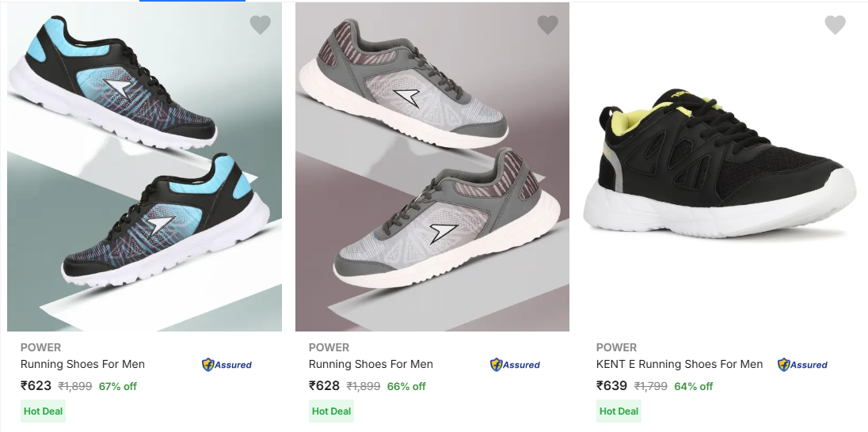The image size is (868, 432).
Task: Click POWER brand name above ₹623 listing
Action: tap(40, 347)
